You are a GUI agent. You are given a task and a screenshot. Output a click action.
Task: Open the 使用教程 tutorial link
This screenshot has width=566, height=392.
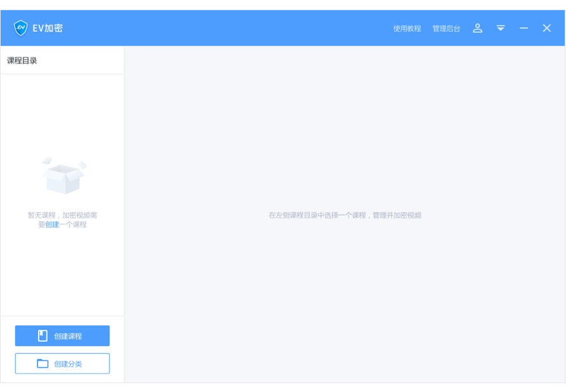point(407,29)
